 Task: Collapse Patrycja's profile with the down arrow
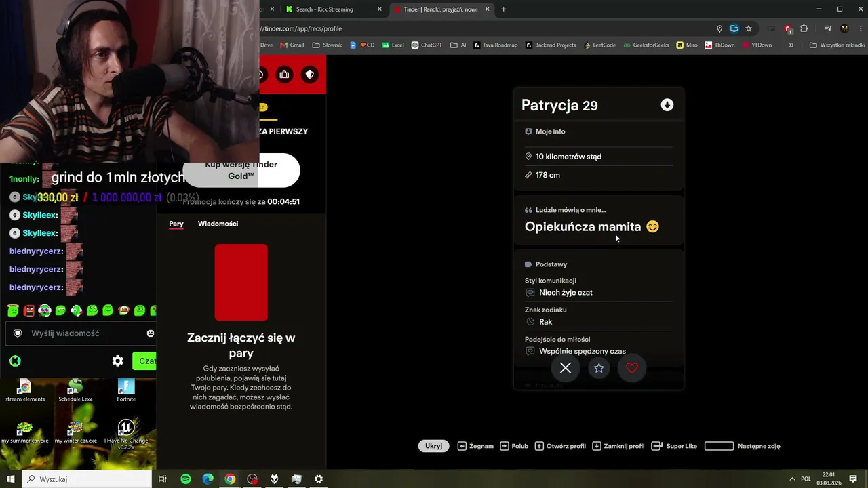[x=667, y=105]
